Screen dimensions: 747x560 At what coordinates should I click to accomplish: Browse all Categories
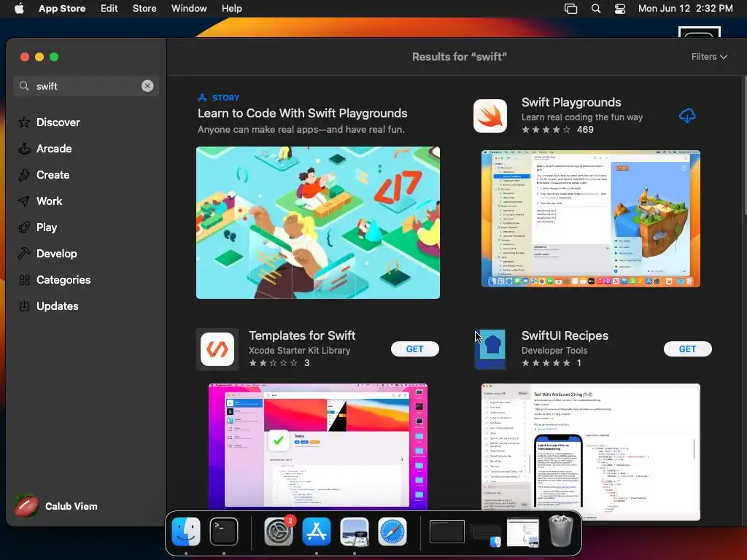pyautogui.click(x=54, y=279)
